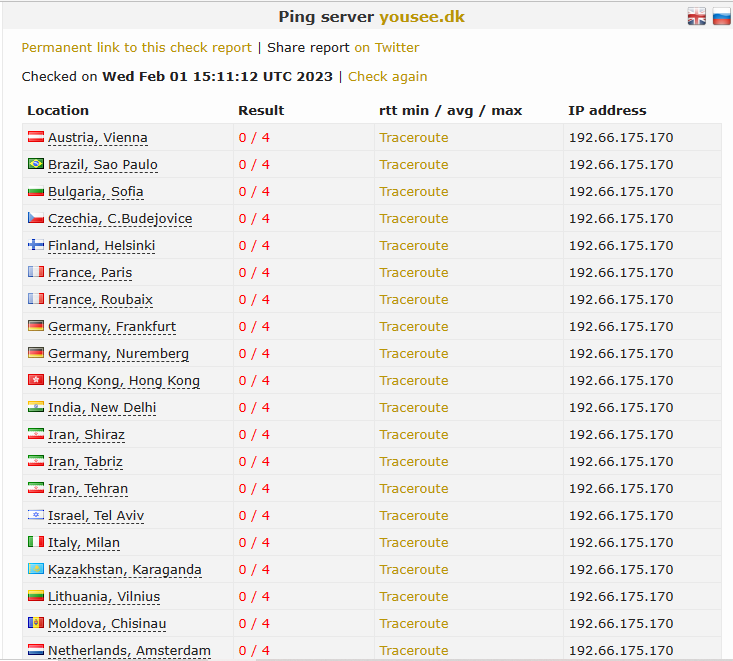The height and width of the screenshot is (661, 733).
Task: Switch language via the Russian flag icon
Action: pos(721,17)
